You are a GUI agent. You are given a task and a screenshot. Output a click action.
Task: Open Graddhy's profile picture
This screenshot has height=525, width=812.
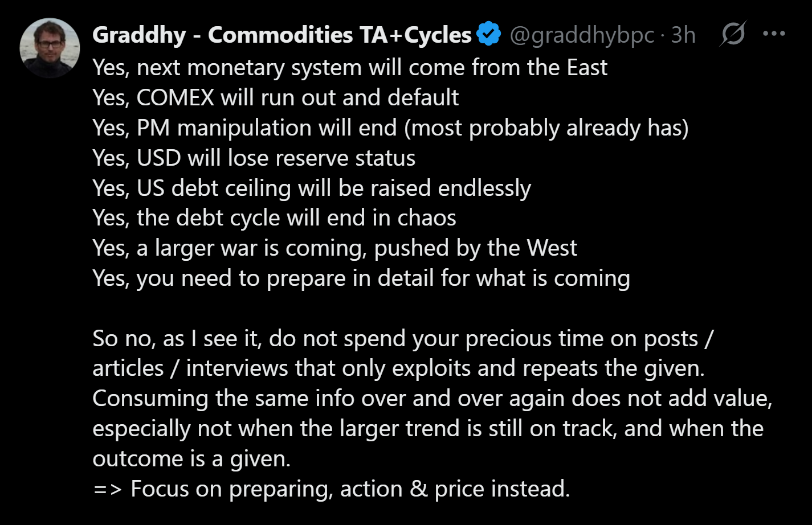click(50, 48)
